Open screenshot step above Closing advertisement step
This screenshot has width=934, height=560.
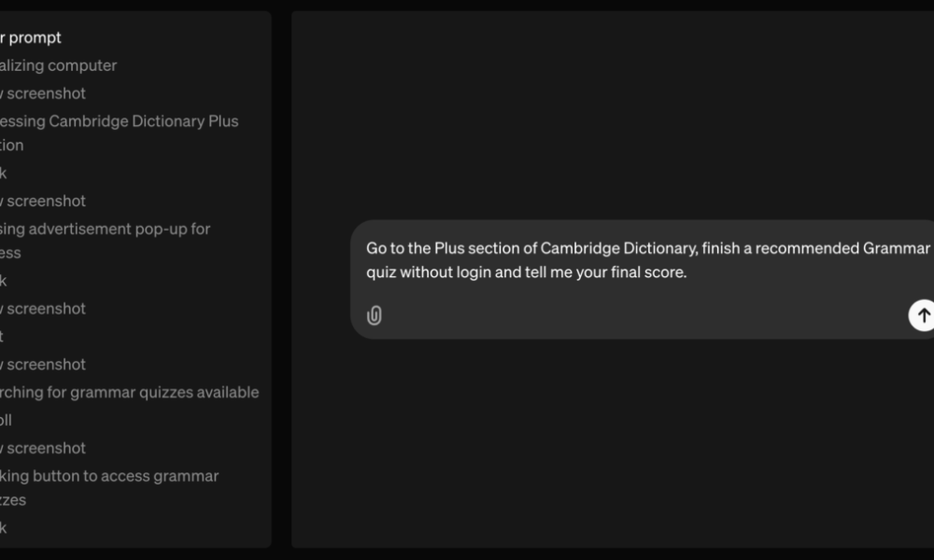(45, 201)
